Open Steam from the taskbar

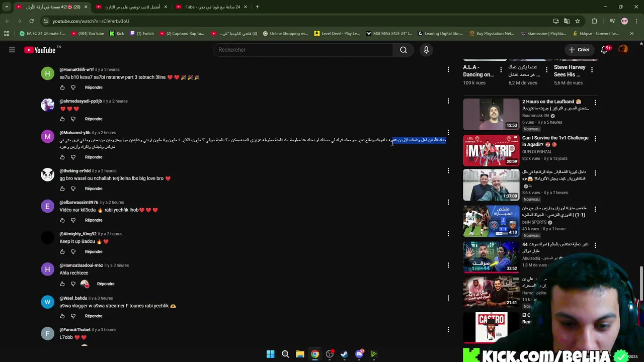click(x=344, y=354)
